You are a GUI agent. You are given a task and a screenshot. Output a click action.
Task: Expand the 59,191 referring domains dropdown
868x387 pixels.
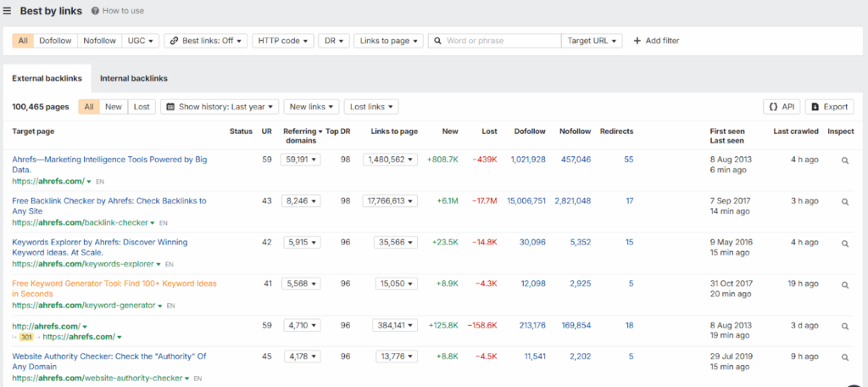pos(301,160)
